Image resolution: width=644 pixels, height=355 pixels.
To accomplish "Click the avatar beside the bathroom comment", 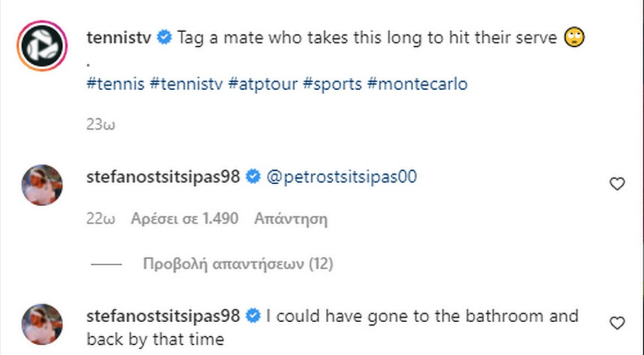I will click(x=42, y=324).
